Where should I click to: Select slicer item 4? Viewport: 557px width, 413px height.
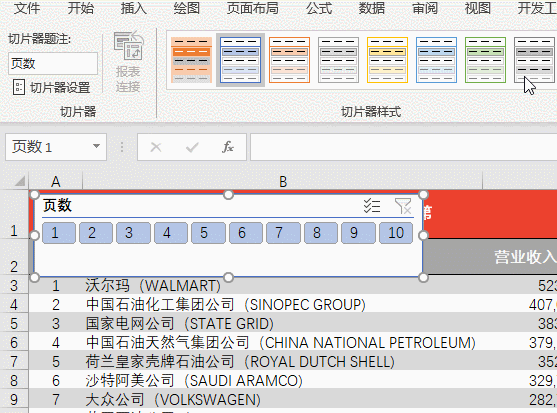pos(171,233)
